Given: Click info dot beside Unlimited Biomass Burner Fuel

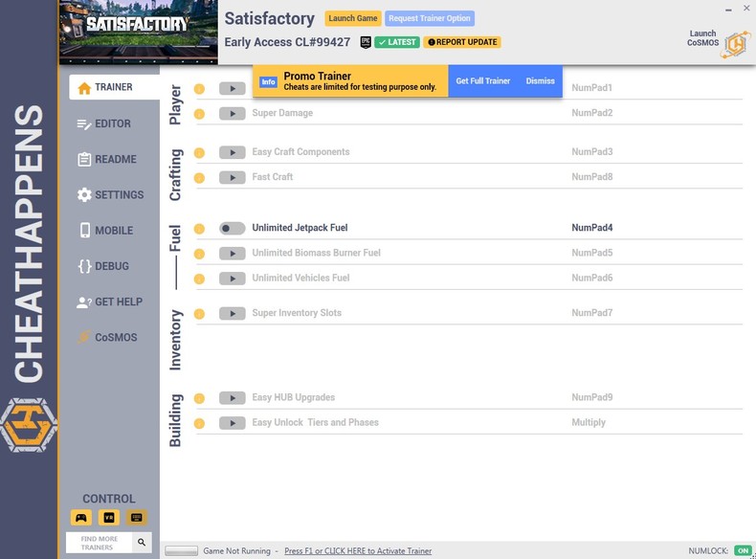Looking at the screenshot, I should click(199, 254).
